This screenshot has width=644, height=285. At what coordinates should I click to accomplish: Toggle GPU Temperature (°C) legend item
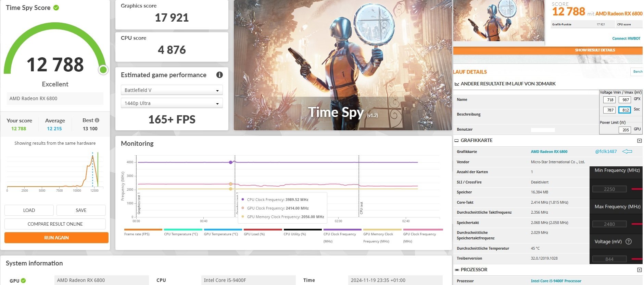[223, 232]
